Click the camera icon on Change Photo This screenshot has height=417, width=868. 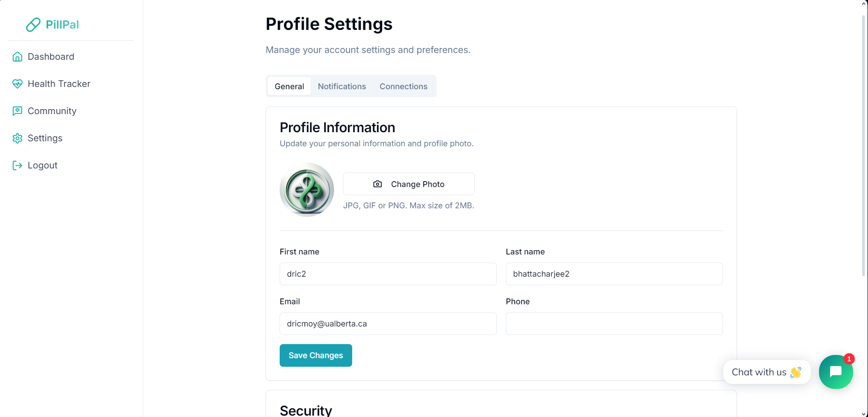coord(378,184)
